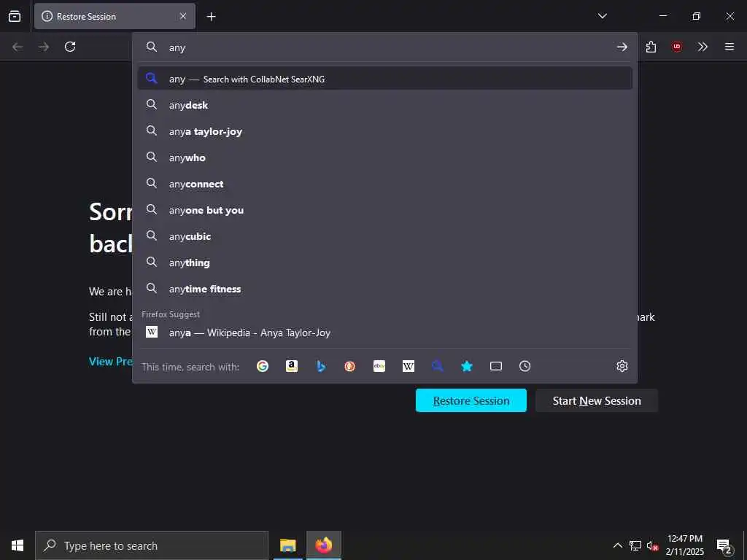
Task: Open the Windows Start menu
Action: (x=18, y=545)
